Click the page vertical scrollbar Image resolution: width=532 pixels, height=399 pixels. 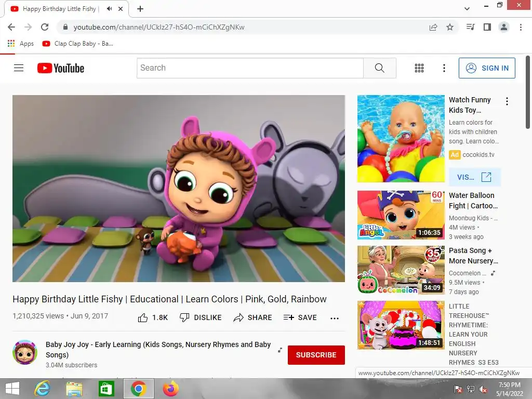[x=528, y=92]
